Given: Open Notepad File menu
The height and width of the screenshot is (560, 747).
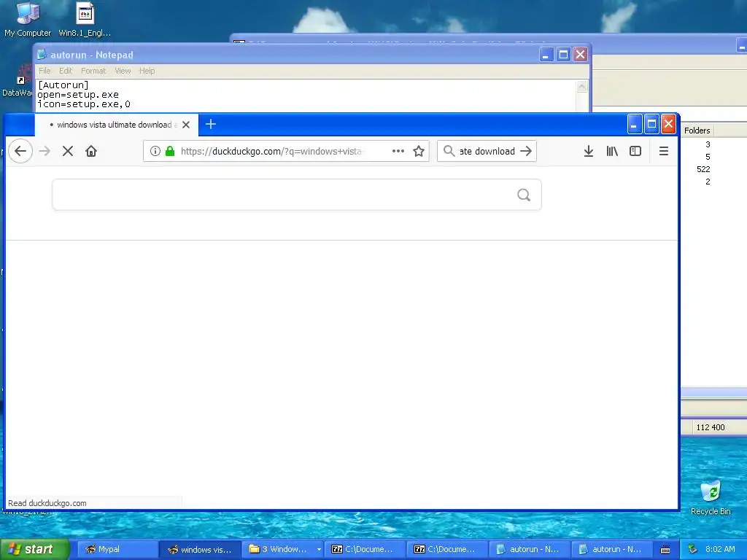Looking at the screenshot, I should tap(44, 71).
